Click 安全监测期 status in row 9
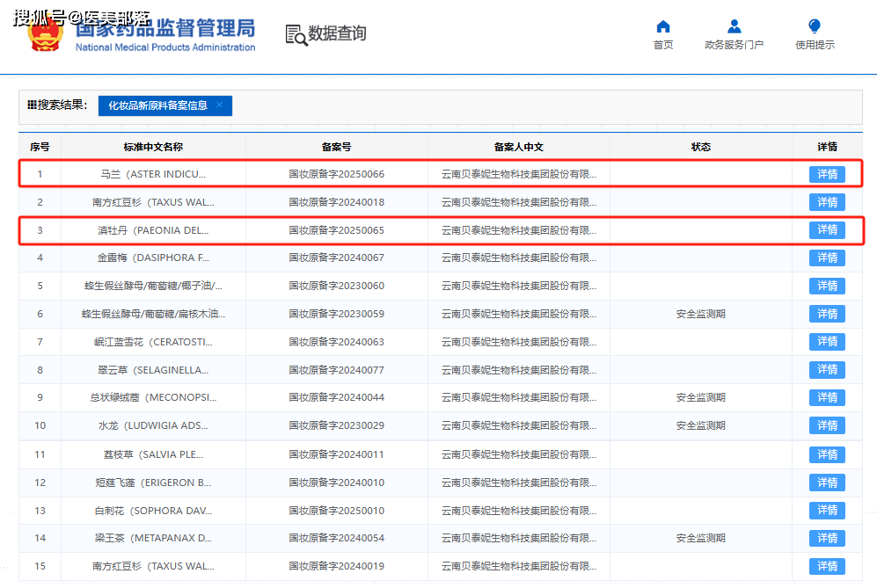Screen dimensions: 877x588 (701, 397)
